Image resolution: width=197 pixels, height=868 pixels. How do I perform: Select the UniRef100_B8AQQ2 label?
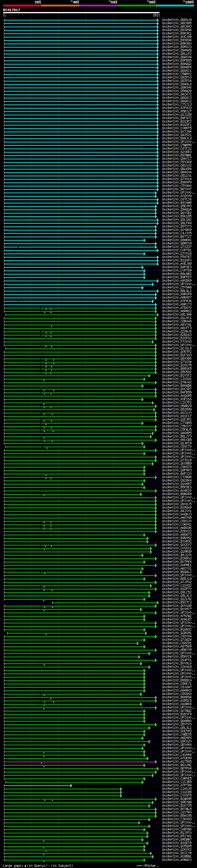(177, 64)
